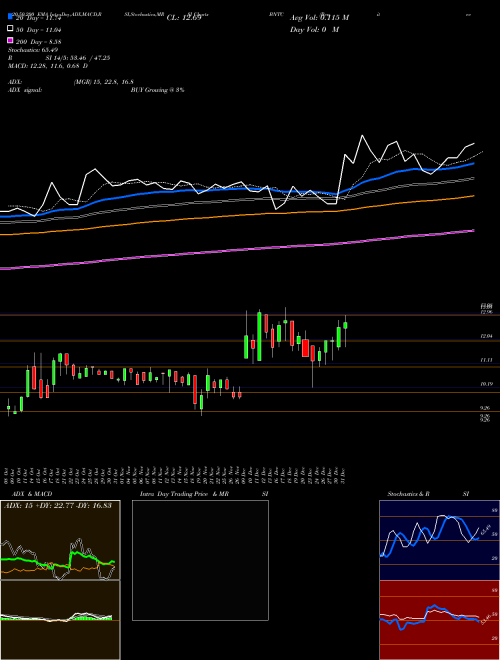
Task: Click the Stochastics & RSI panel title
Action: coord(428,494)
